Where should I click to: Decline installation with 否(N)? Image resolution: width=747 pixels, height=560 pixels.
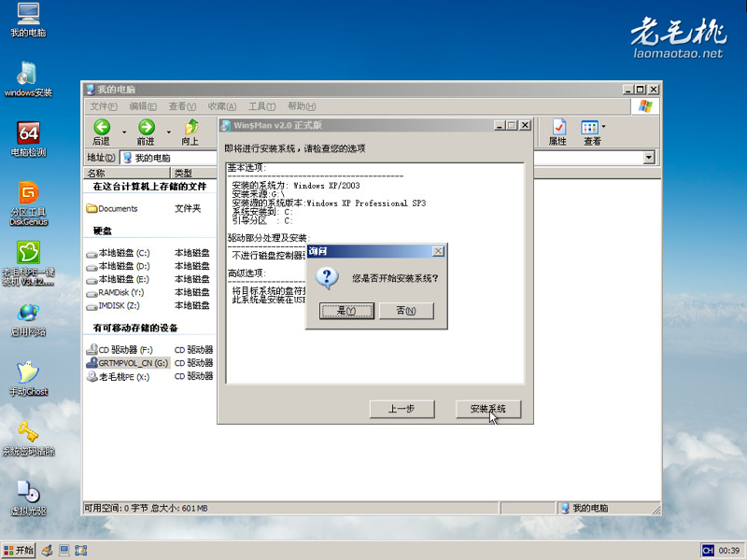[x=406, y=311]
